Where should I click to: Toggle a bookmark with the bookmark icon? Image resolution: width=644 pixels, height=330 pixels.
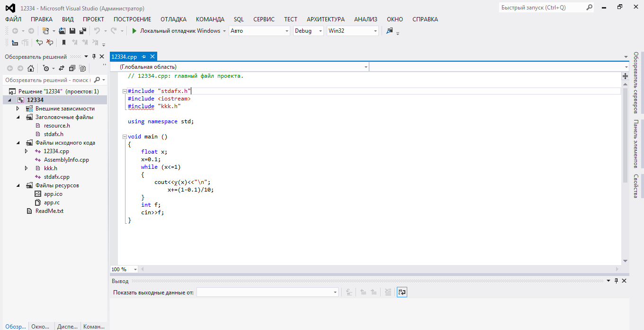[x=64, y=43]
